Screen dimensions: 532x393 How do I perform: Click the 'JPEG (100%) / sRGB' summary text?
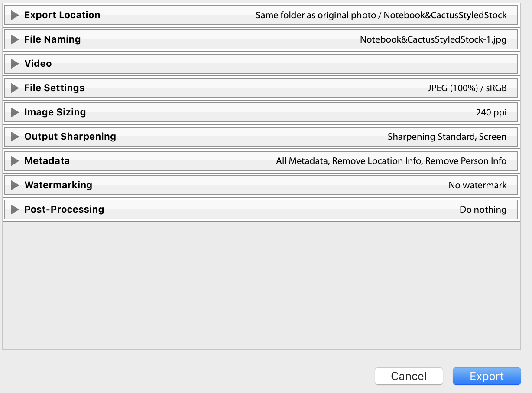click(x=468, y=88)
